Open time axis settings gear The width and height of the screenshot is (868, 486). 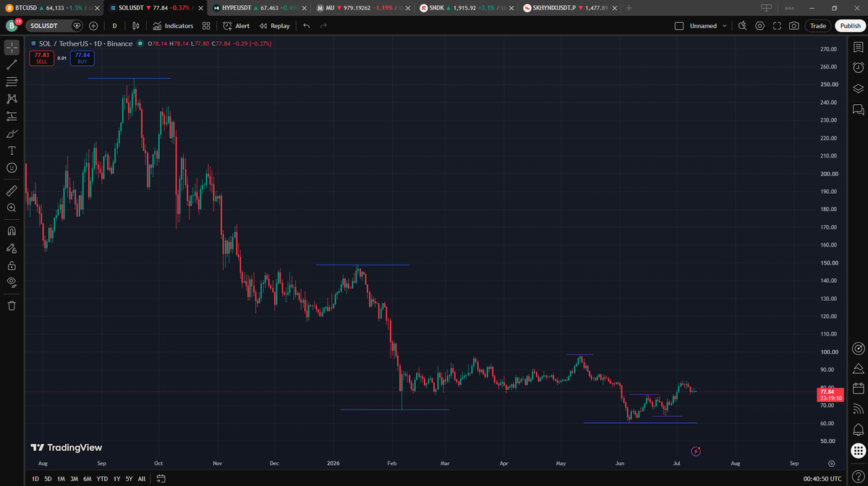833,463
